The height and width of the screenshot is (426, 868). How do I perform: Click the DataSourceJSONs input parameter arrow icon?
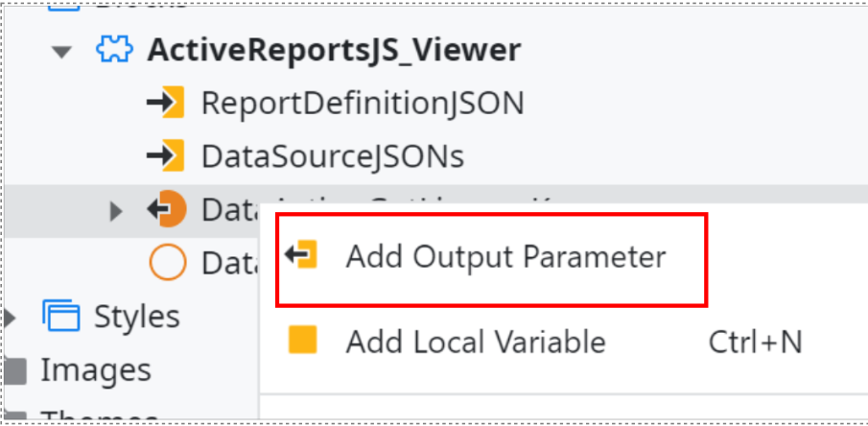coord(165,155)
